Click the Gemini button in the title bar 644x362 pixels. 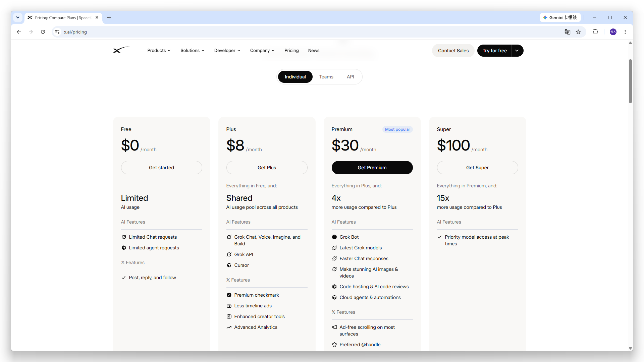pyautogui.click(x=560, y=17)
